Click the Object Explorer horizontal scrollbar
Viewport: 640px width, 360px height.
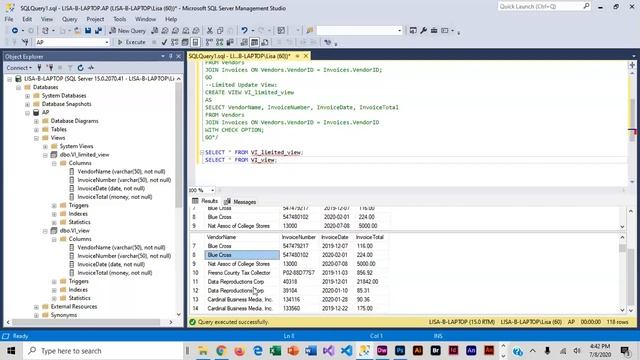click(90, 322)
